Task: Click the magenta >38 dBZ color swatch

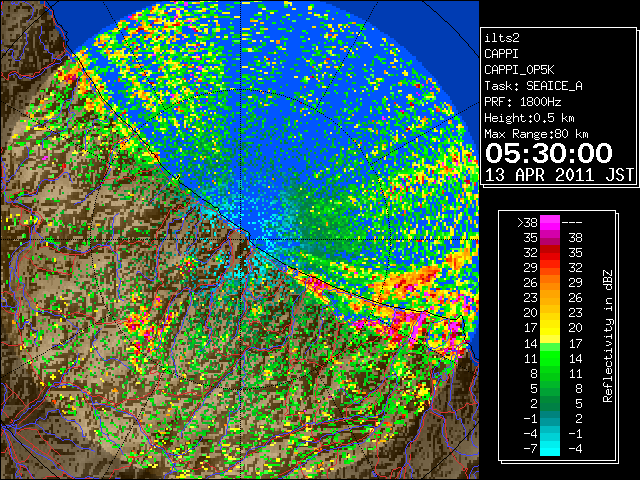Action: tap(550, 222)
